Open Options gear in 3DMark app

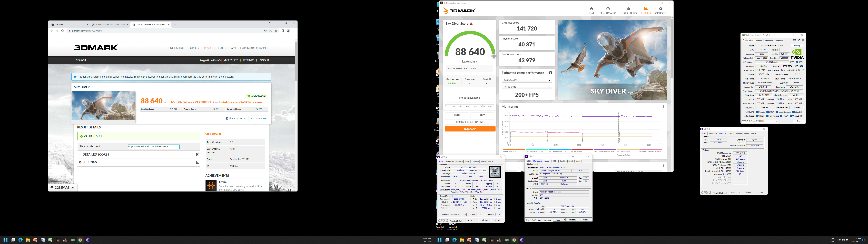point(660,11)
